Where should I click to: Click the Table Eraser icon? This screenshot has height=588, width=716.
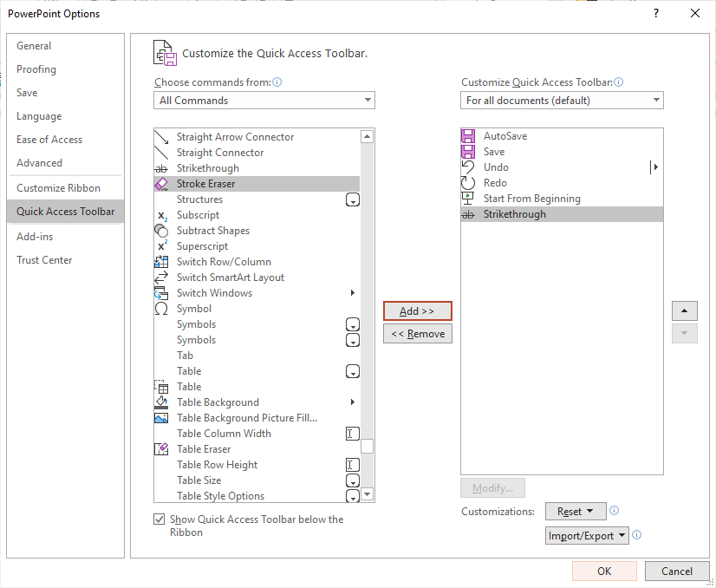click(x=161, y=449)
